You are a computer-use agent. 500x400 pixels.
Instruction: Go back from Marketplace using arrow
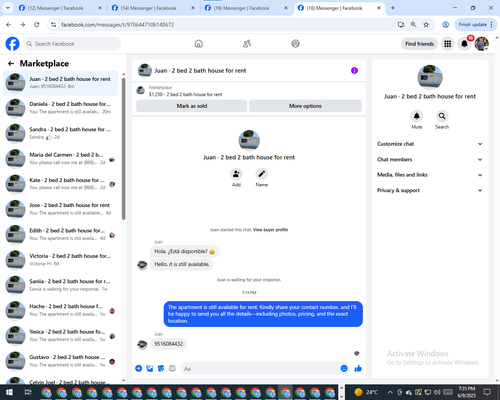(x=11, y=63)
